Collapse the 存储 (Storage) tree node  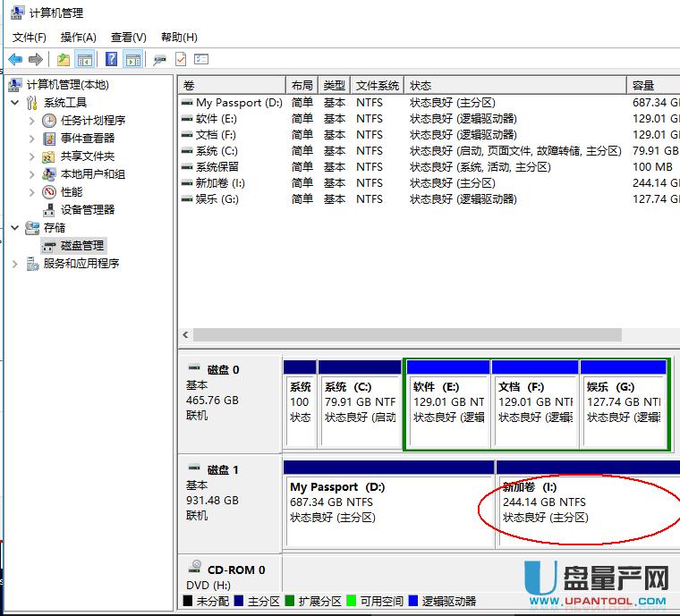[x=15, y=227]
